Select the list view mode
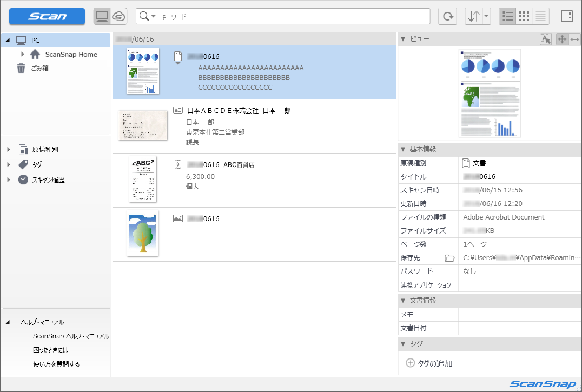 pos(507,16)
